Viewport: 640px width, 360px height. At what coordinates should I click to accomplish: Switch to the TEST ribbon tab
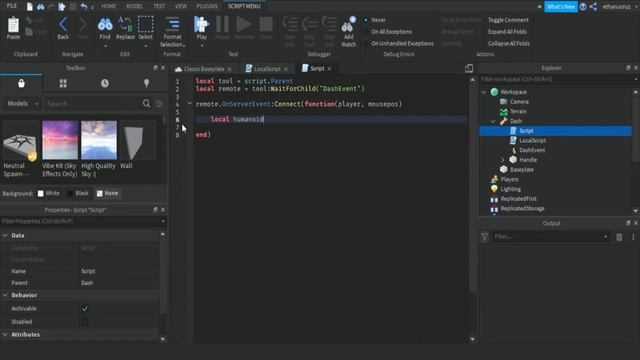click(159, 6)
